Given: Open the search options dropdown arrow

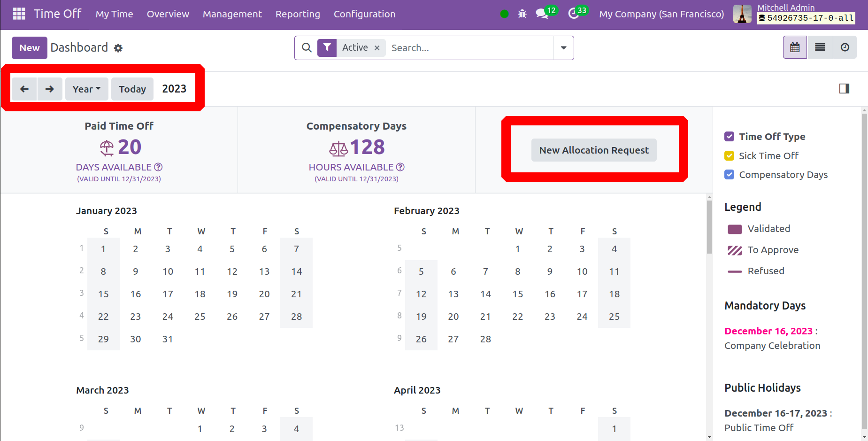Looking at the screenshot, I should 563,48.
